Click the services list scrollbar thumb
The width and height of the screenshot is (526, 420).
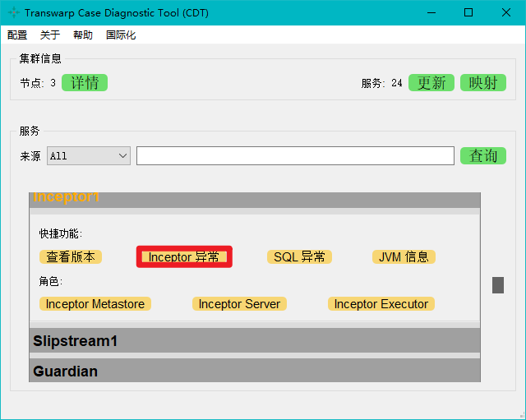(498, 285)
